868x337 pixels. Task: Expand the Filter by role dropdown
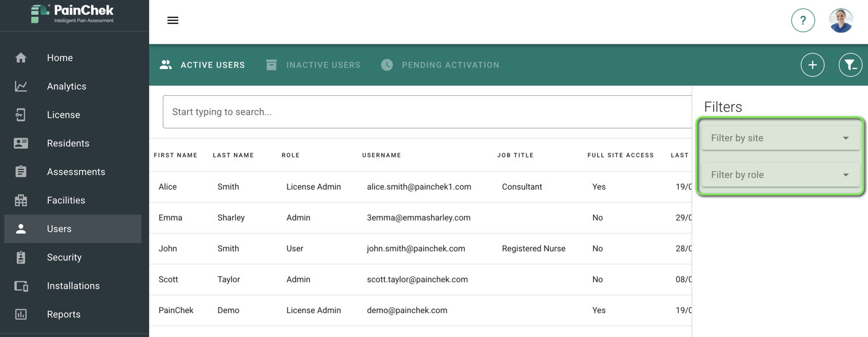pyautogui.click(x=780, y=175)
